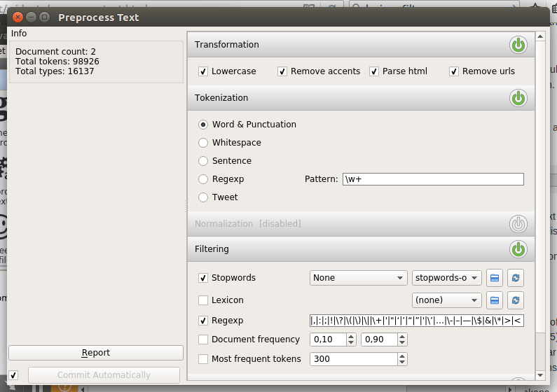
Task: Toggle the automatic commit checkbox
Action: pos(13,374)
